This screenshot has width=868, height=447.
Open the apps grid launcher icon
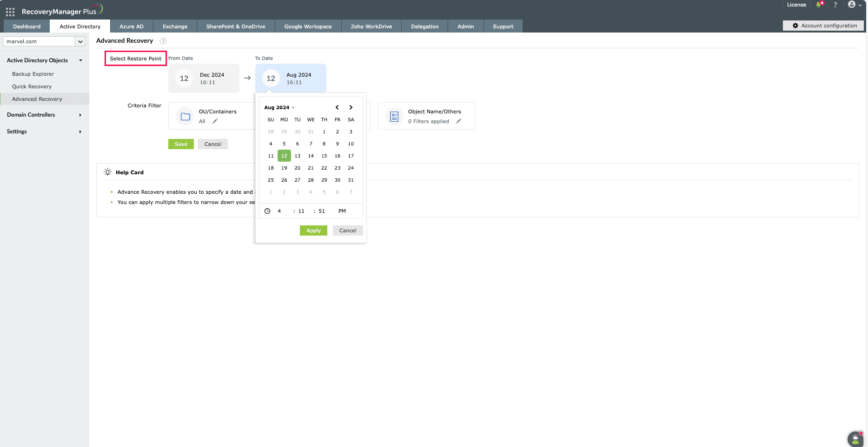tap(10, 12)
